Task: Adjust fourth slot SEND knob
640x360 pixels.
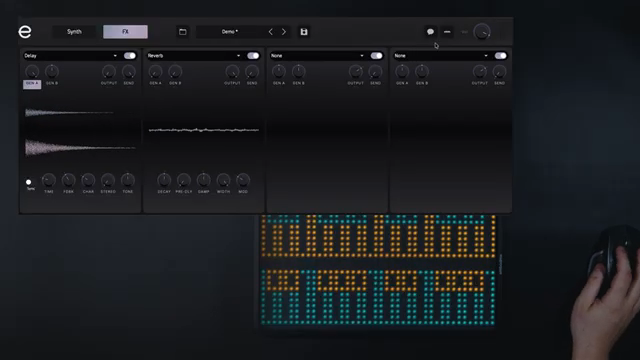Action: tap(499, 72)
